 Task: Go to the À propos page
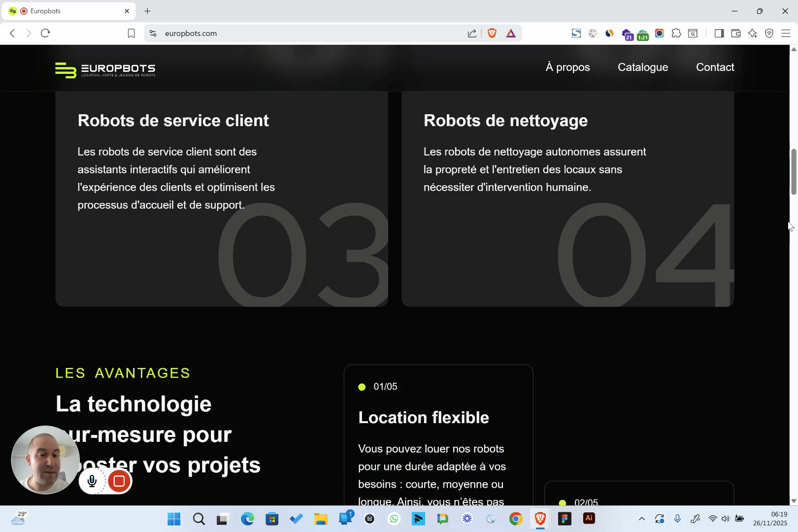coord(567,67)
